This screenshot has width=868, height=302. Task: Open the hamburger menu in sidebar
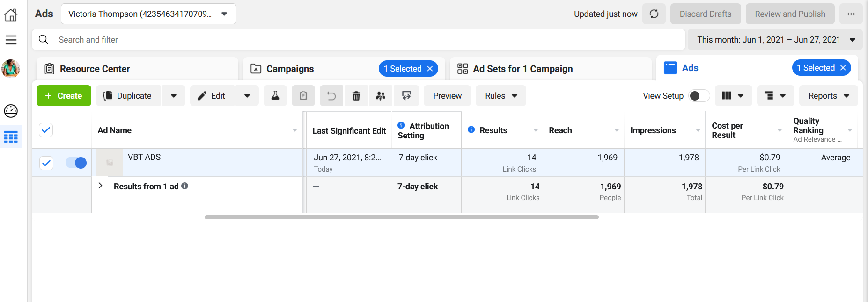click(11, 40)
